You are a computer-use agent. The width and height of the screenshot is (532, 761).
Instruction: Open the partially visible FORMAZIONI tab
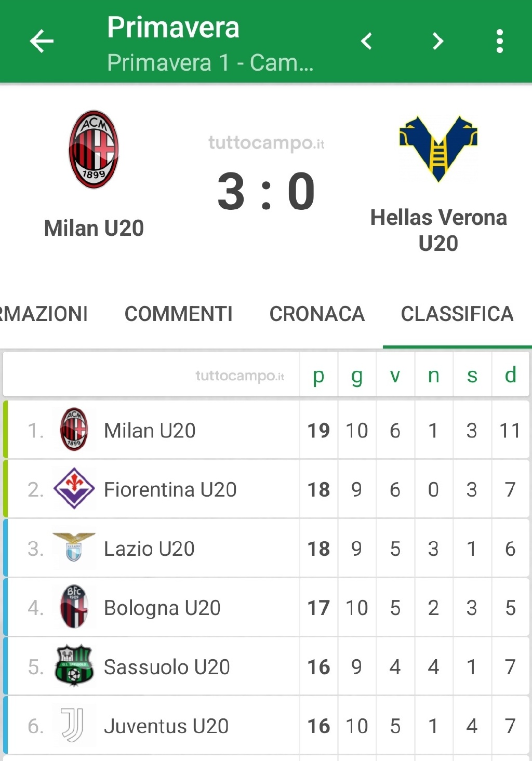tap(44, 314)
